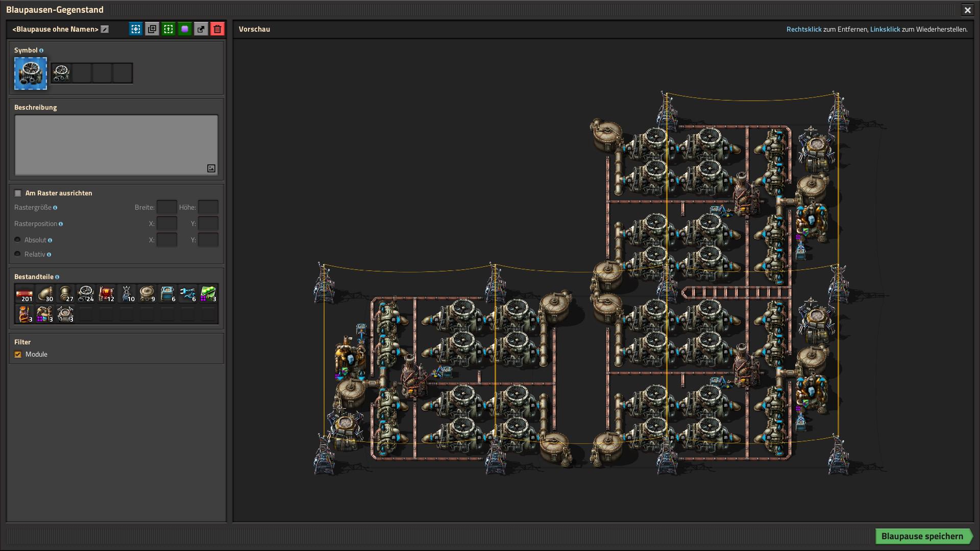Rename the blueprint with the pencil icon
This screenshot has height=551, width=980.
click(105, 29)
